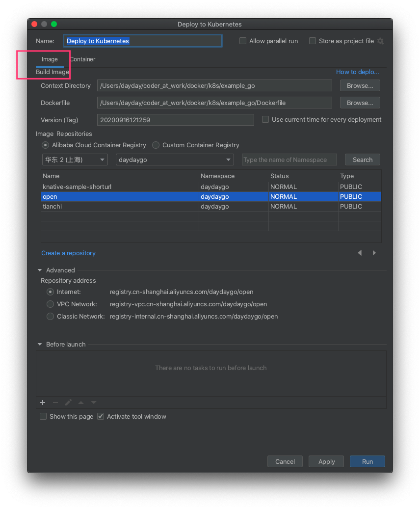420x509 pixels.
Task: Collapse the Advanced section
Action: (x=40, y=270)
